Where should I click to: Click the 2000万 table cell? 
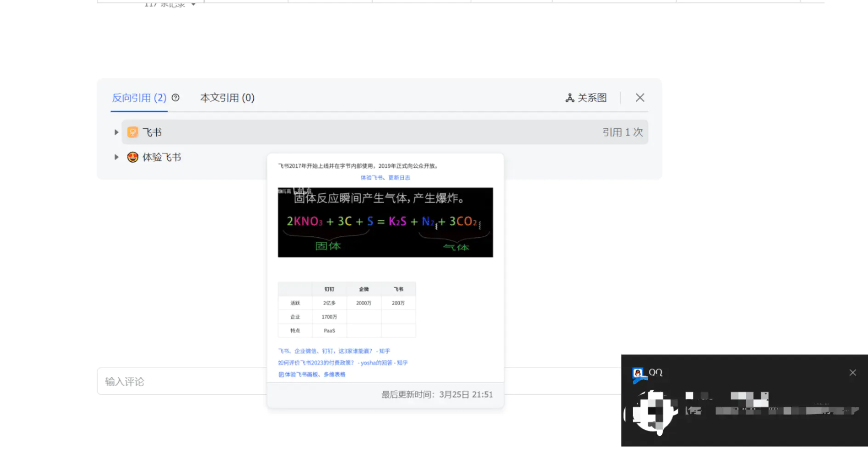click(364, 303)
